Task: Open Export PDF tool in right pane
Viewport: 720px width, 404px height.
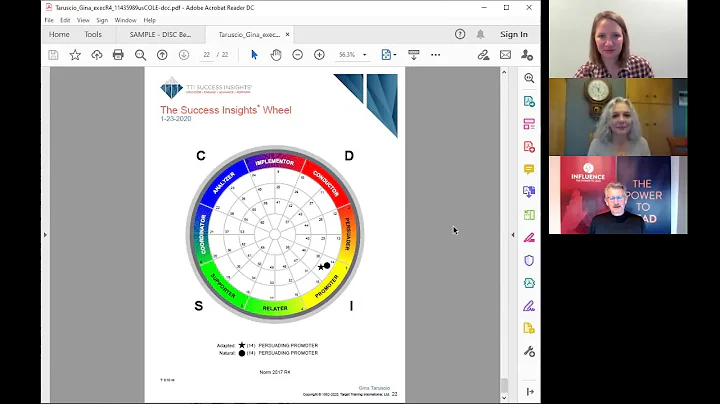Action: pyautogui.click(x=529, y=101)
